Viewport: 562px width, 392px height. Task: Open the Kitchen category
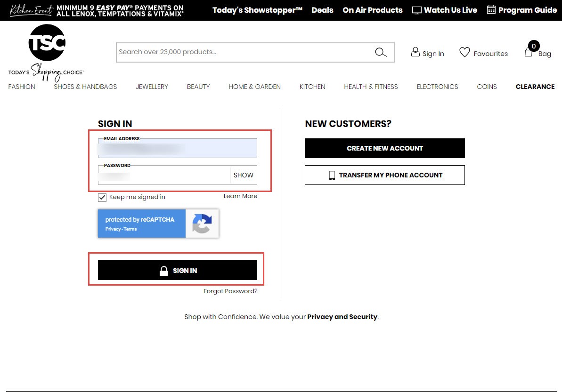click(312, 87)
